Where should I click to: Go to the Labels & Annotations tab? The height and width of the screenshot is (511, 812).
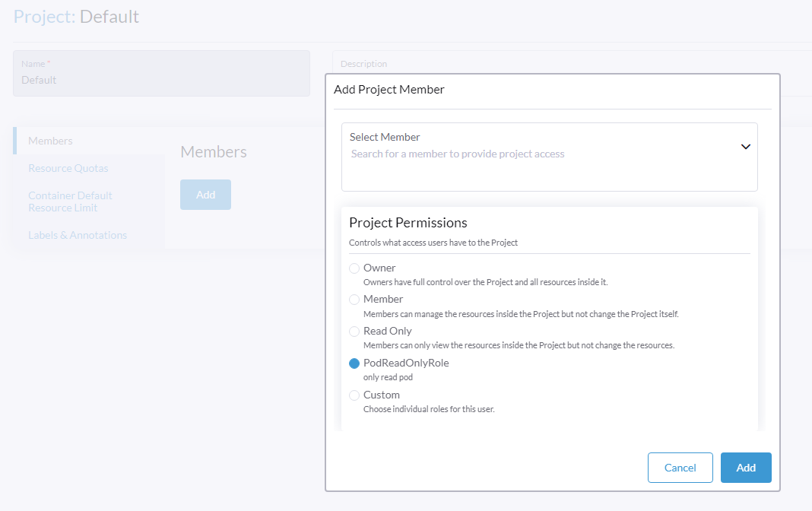[x=78, y=235]
